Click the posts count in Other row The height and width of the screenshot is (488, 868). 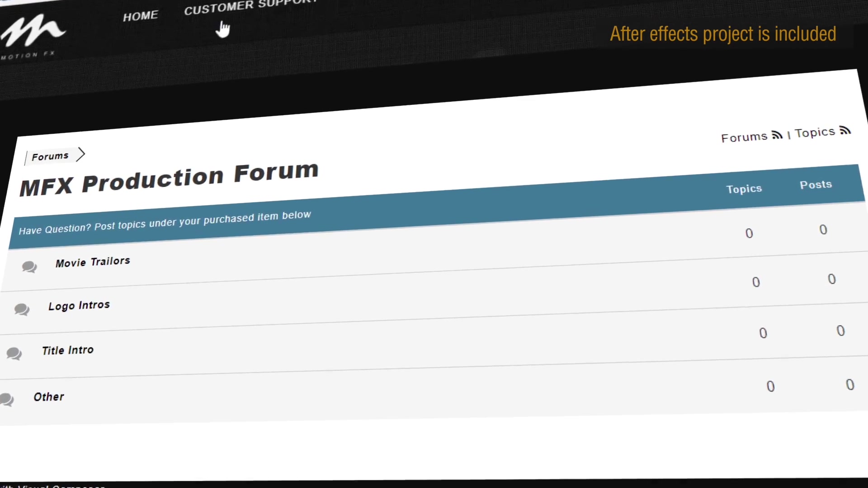[x=850, y=385]
